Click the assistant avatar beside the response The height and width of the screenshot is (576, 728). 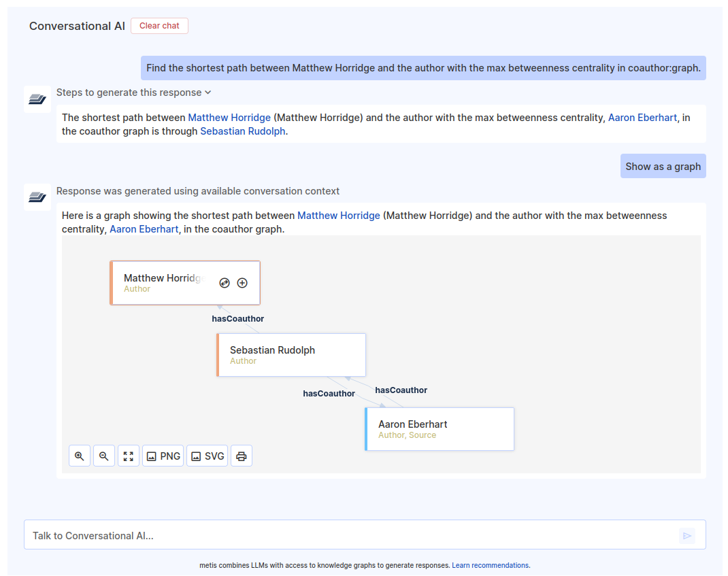[x=37, y=197]
